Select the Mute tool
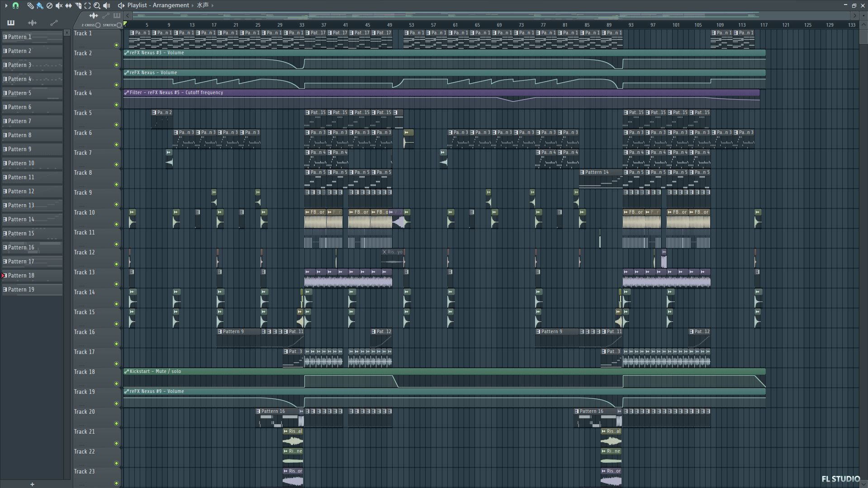868x488 pixels. 59,5
